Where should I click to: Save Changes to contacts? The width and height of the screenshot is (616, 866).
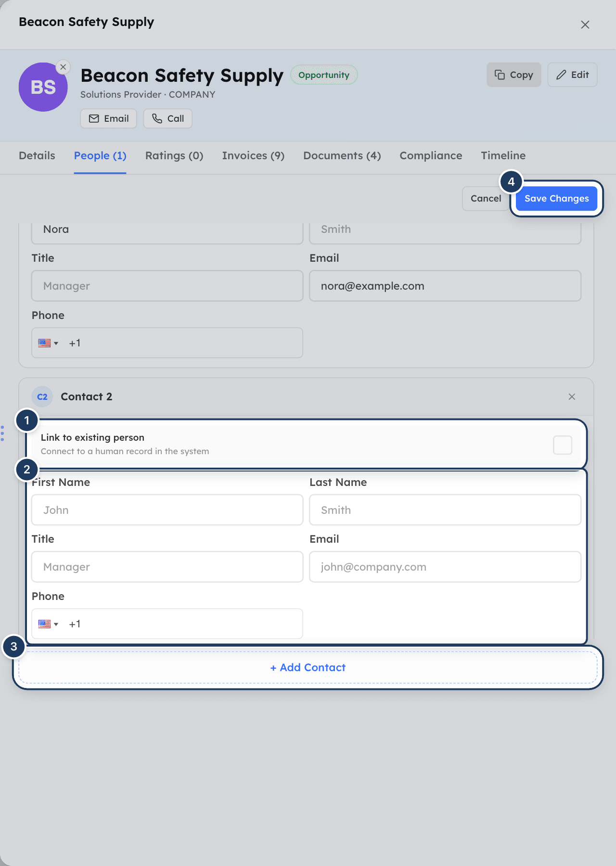(x=556, y=199)
